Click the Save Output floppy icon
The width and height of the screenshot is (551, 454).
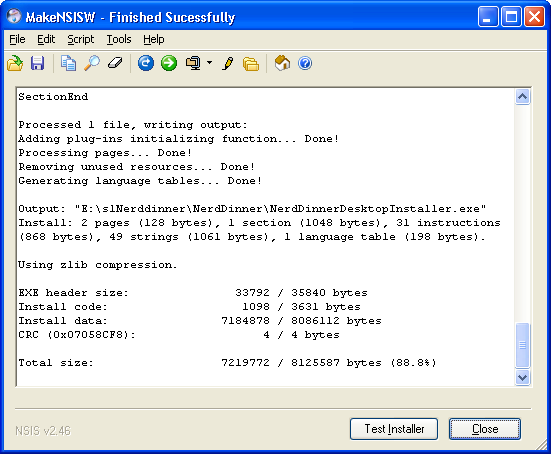pos(38,64)
